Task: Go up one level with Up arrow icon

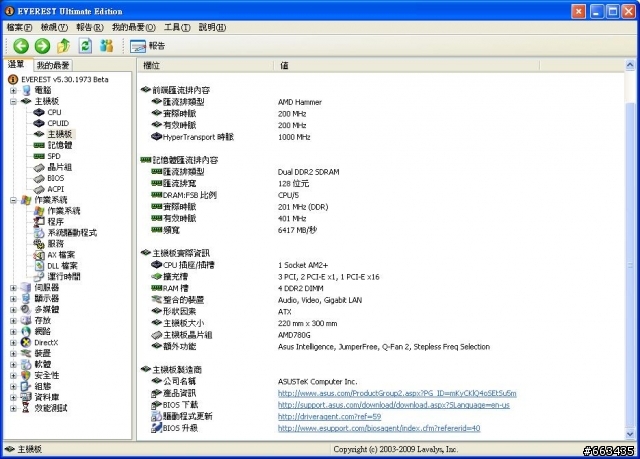Action: [x=64, y=46]
